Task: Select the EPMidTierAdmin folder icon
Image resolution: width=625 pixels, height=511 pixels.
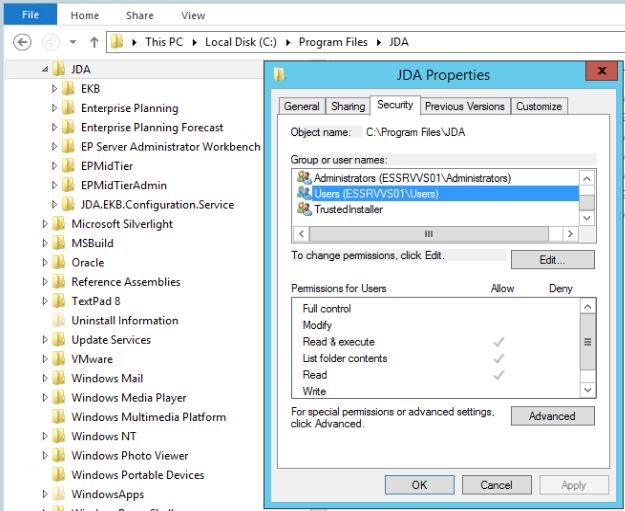Action: pos(68,185)
